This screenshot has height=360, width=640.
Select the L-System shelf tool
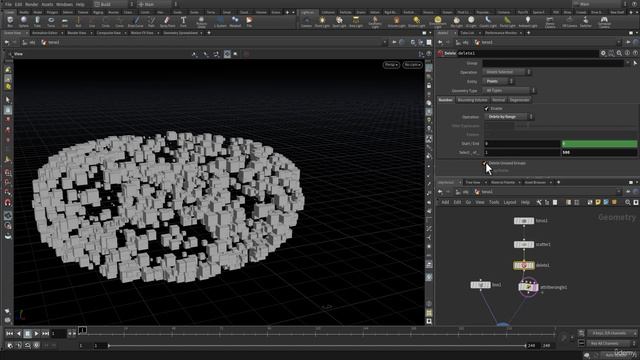[220, 22]
